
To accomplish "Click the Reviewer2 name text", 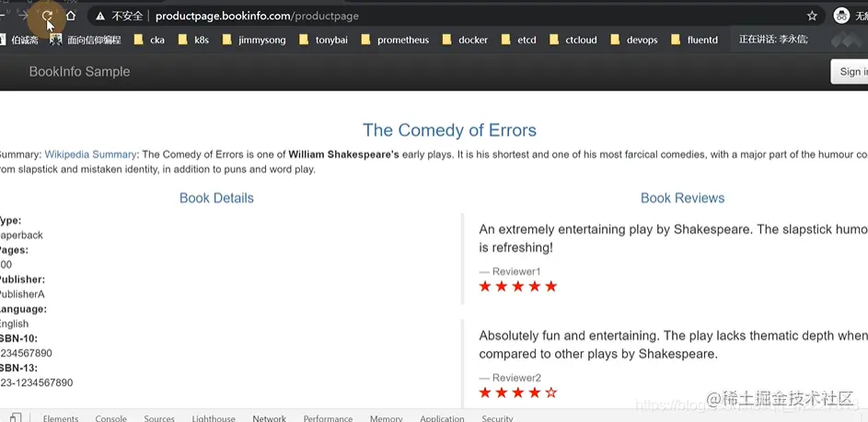I will 516,378.
